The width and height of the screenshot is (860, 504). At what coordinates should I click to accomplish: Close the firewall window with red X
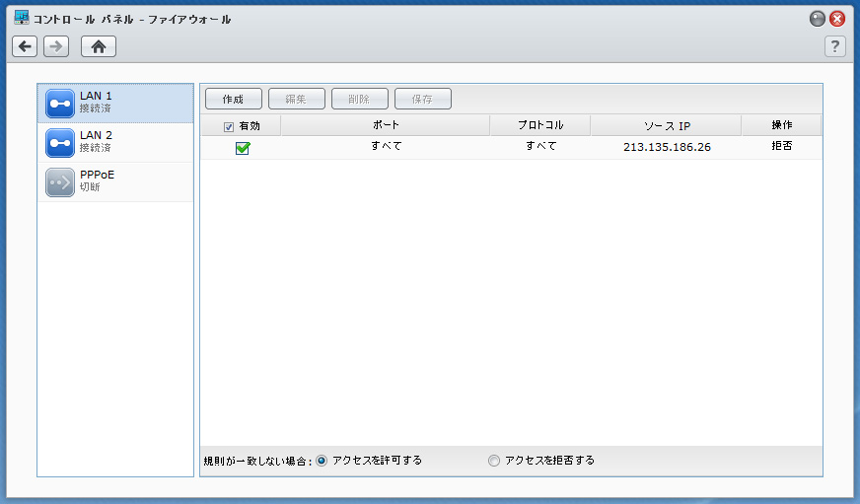pos(837,19)
